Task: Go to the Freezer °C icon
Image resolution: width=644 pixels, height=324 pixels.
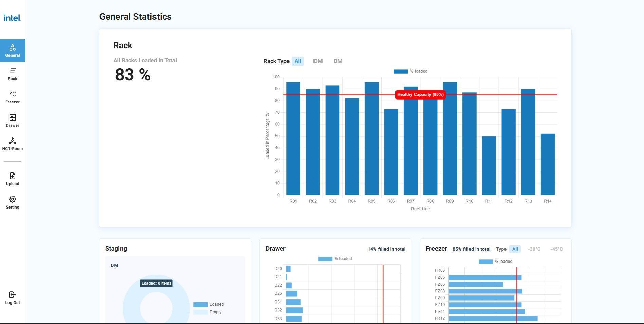Action: (x=13, y=94)
